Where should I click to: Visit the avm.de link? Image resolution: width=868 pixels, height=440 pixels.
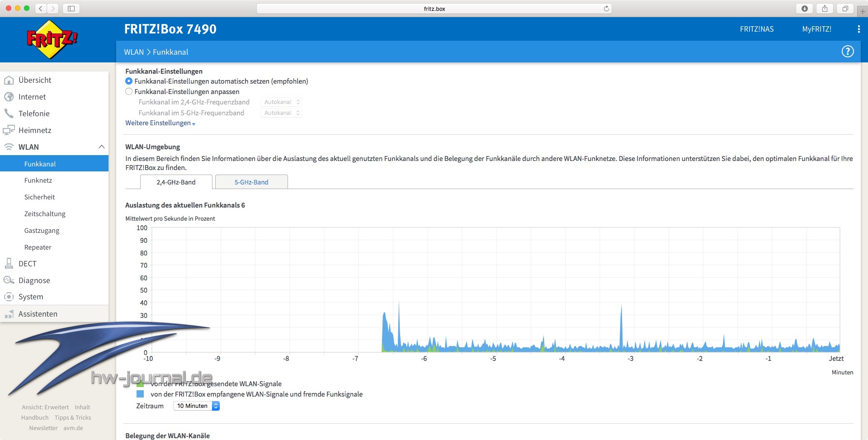coord(73,428)
